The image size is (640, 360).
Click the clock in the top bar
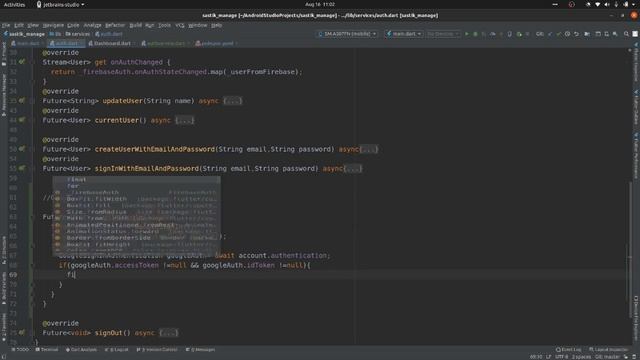coord(320,4)
